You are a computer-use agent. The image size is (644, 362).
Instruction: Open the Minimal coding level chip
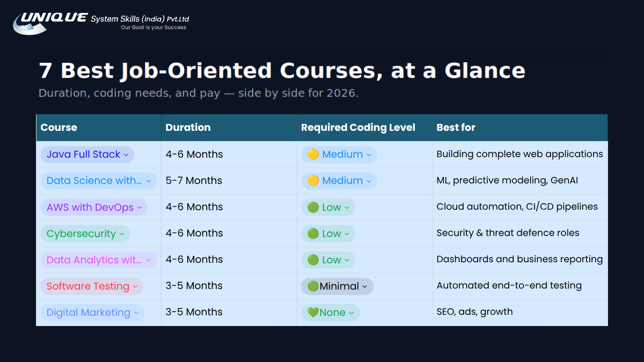click(x=337, y=286)
